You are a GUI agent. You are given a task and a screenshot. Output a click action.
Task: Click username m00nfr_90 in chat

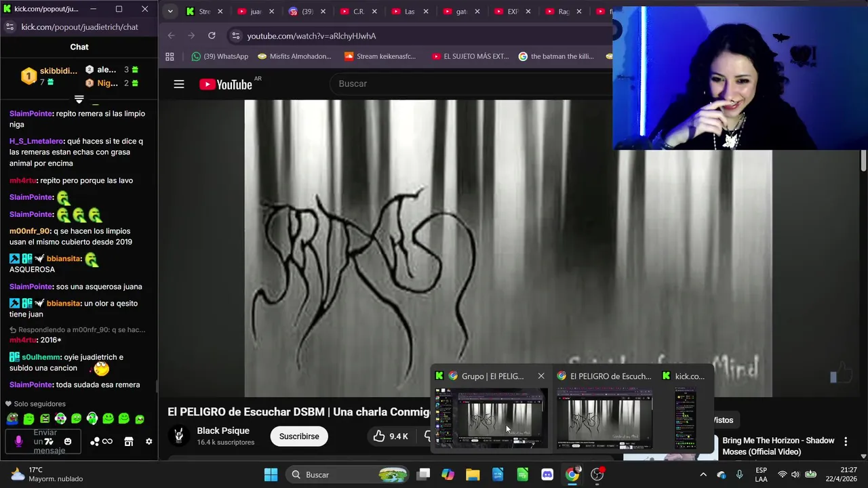[30, 231]
